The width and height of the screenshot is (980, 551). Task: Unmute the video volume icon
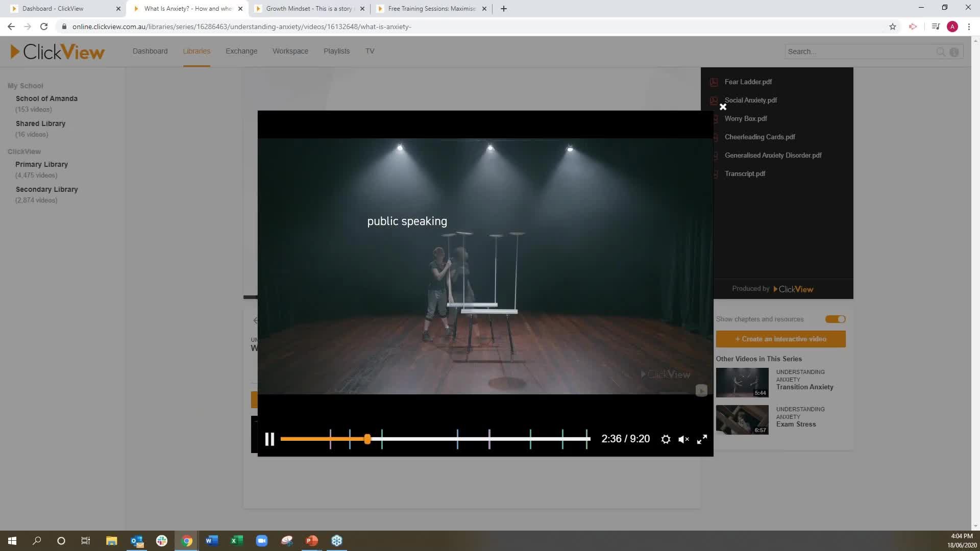[x=683, y=439]
